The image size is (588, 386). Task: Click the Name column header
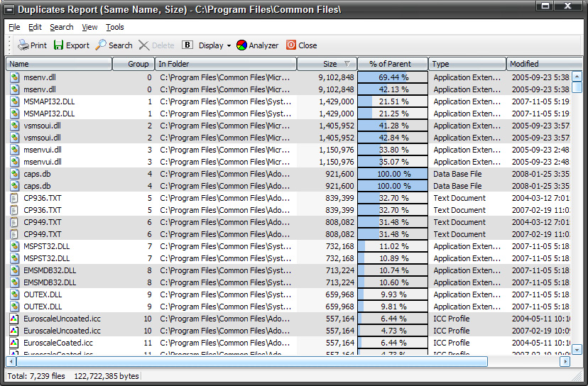59,64
